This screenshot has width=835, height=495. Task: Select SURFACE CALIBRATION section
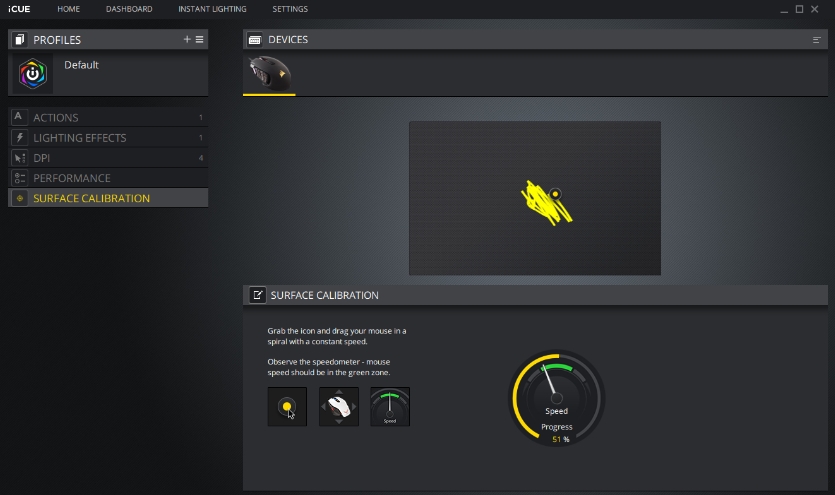108,198
